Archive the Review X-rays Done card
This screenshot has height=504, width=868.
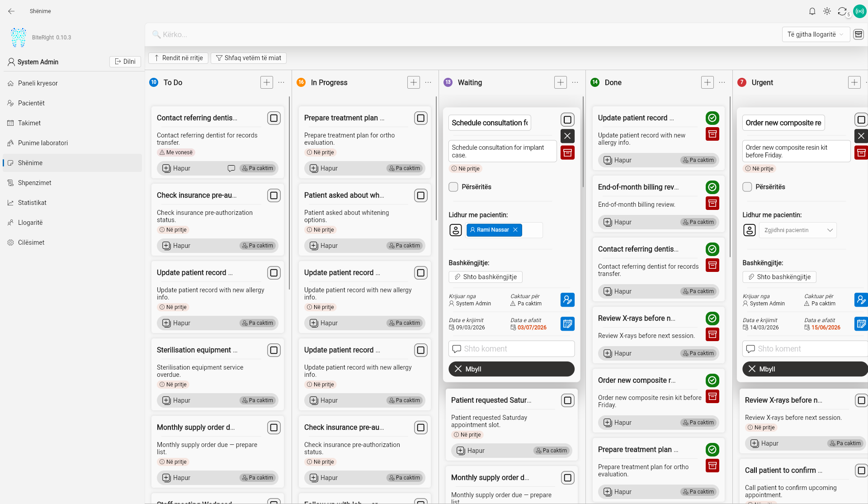click(712, 334)
